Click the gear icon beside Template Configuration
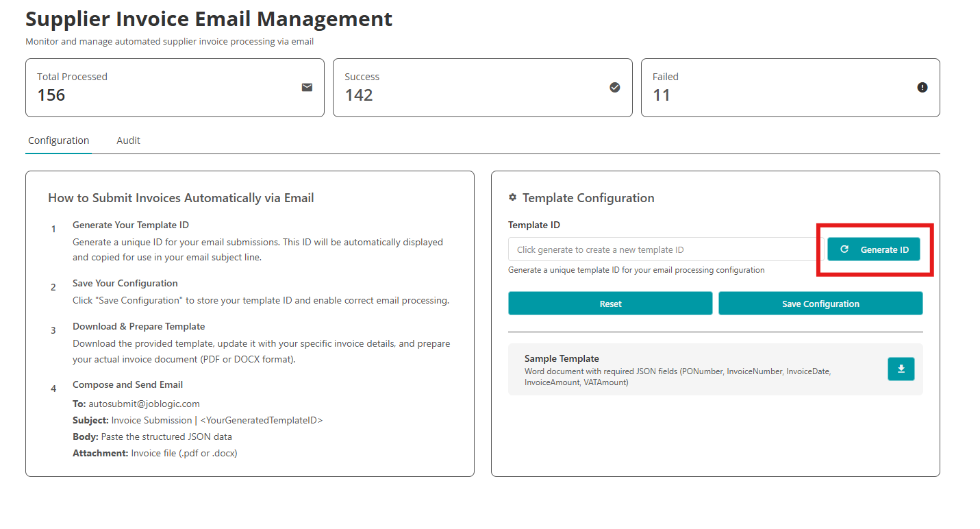The width and height of the screenshot is (980, 529). [512, 197]
